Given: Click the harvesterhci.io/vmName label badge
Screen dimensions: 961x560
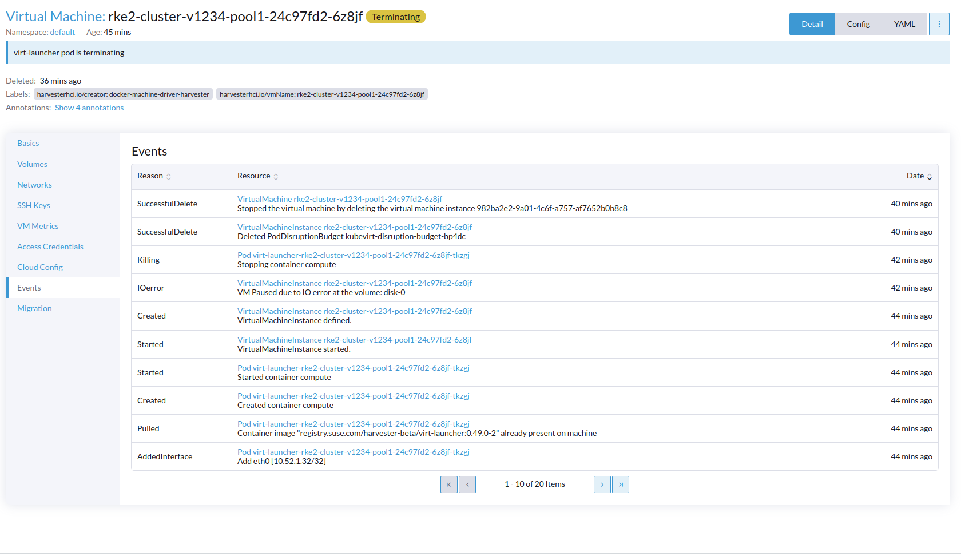Looking at the screenshot, I should pos(323,94).
